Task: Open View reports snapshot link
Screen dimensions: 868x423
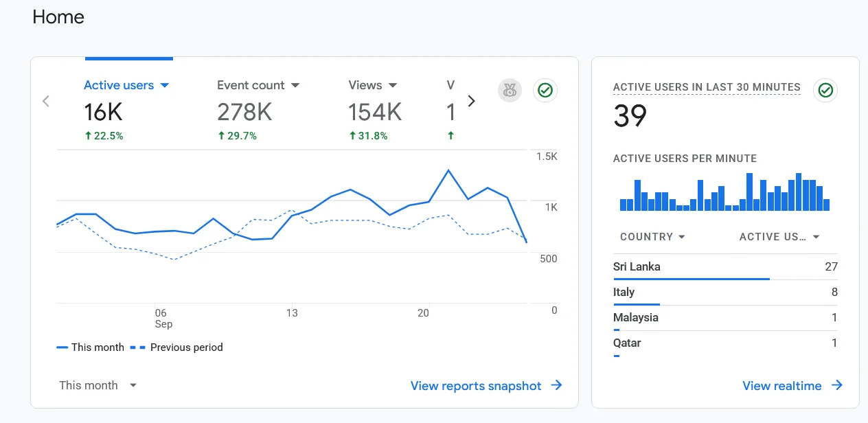Action: pyautogui.click(x=476, y=386)
